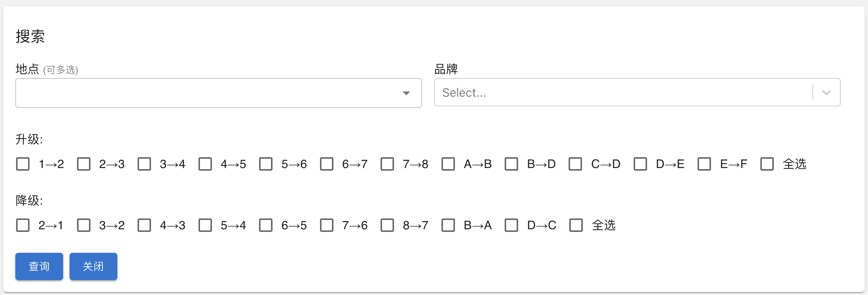Check the 1→2 upgrade checkbox

[23, 164]
